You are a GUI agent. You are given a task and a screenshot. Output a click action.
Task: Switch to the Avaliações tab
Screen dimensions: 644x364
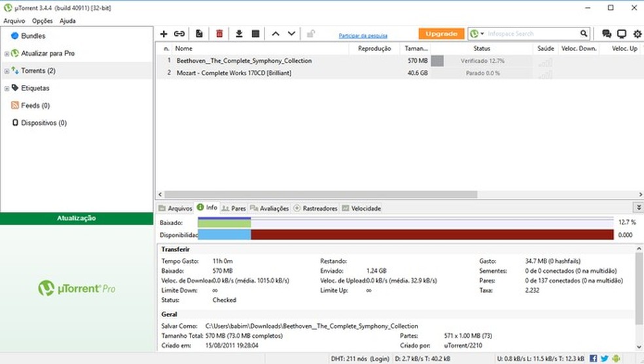(x=270, y=208)
